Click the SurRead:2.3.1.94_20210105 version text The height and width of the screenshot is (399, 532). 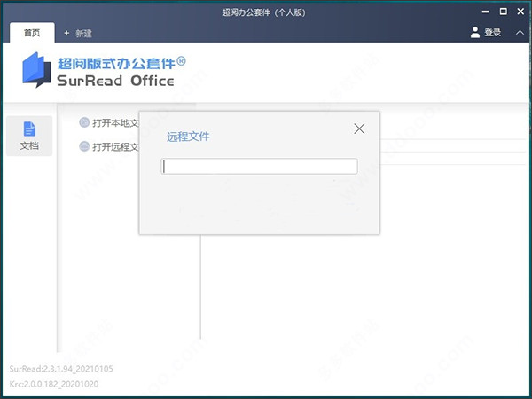pos(61,369)
